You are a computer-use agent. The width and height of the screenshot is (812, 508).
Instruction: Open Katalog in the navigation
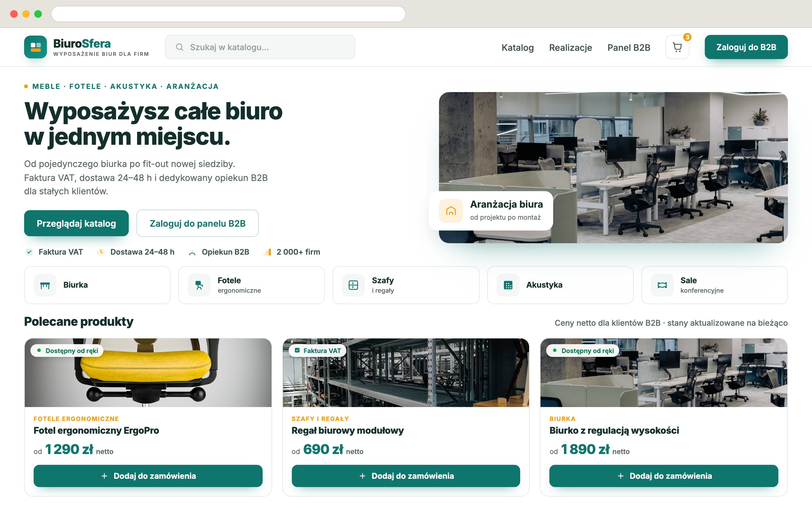(517, 47)
